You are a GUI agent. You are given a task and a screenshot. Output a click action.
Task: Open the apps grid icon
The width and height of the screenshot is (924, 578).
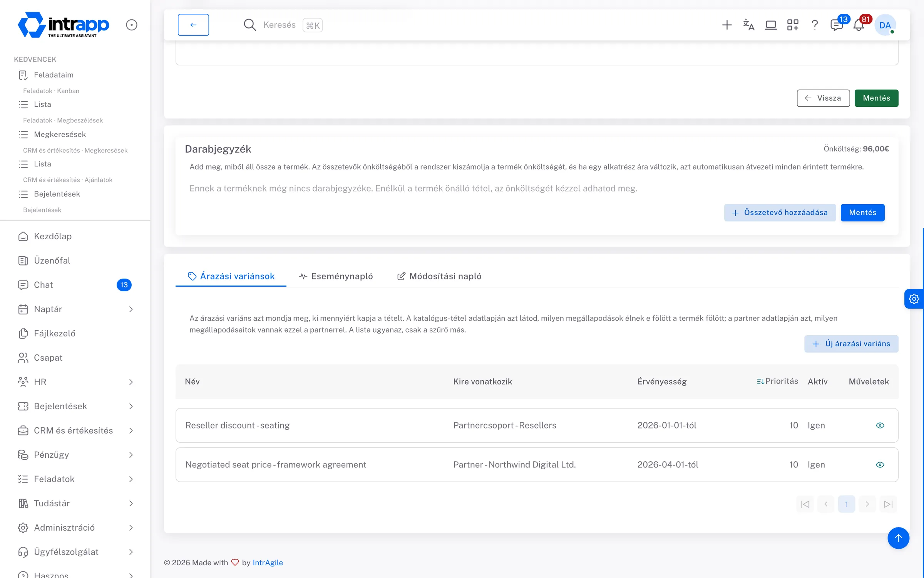(793, 25)
